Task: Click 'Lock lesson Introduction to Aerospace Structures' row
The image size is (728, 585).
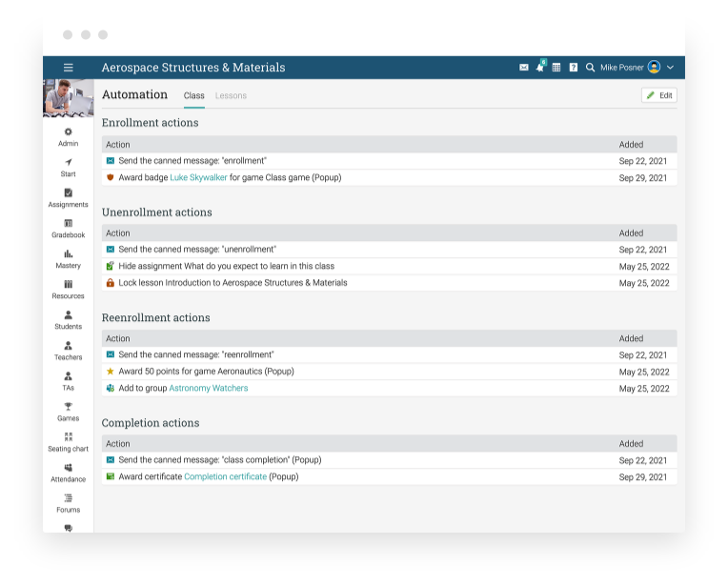Action: (x=389, y=283)
